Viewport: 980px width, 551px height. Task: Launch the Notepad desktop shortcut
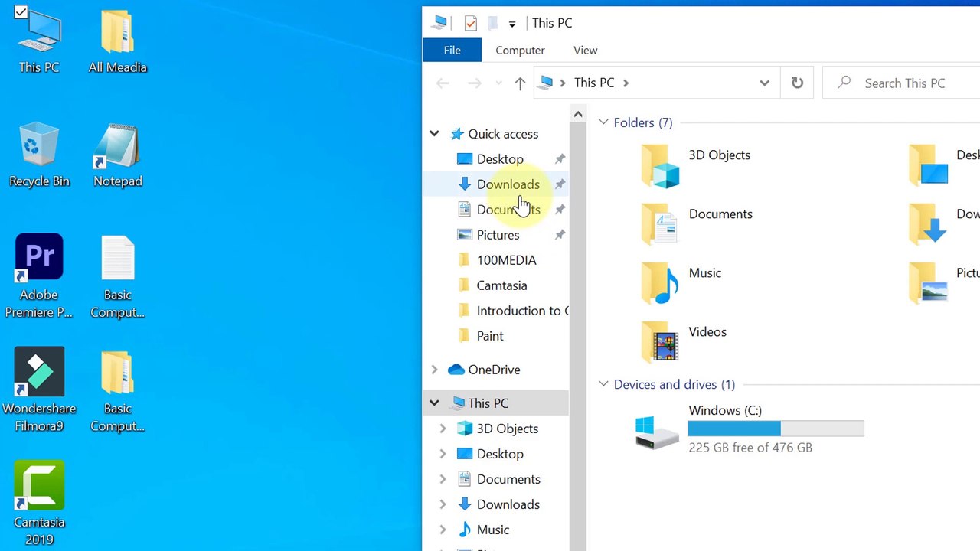point(117,156)
